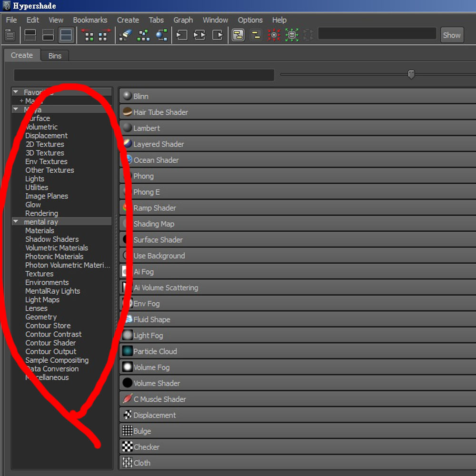
Task: Clear graph eraser icon
Action: pos(125,35)
